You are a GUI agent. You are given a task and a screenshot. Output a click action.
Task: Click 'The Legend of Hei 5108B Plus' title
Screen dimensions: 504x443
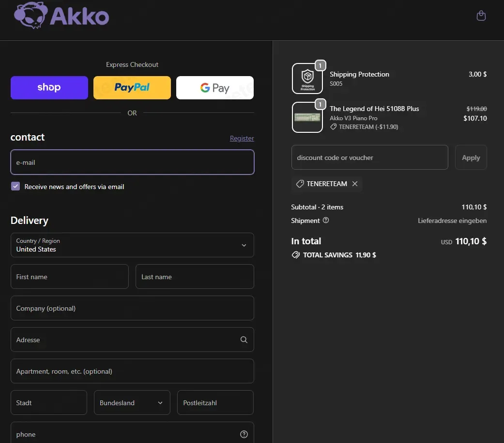click(374, 109)
